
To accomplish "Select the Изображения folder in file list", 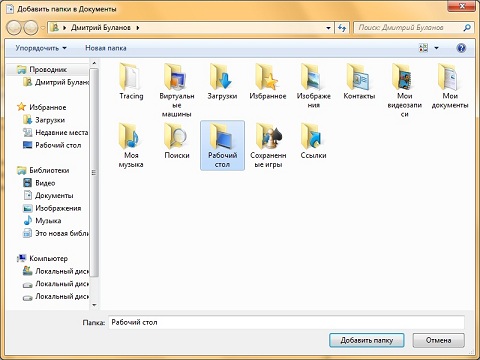I will (x=313, y=86).
